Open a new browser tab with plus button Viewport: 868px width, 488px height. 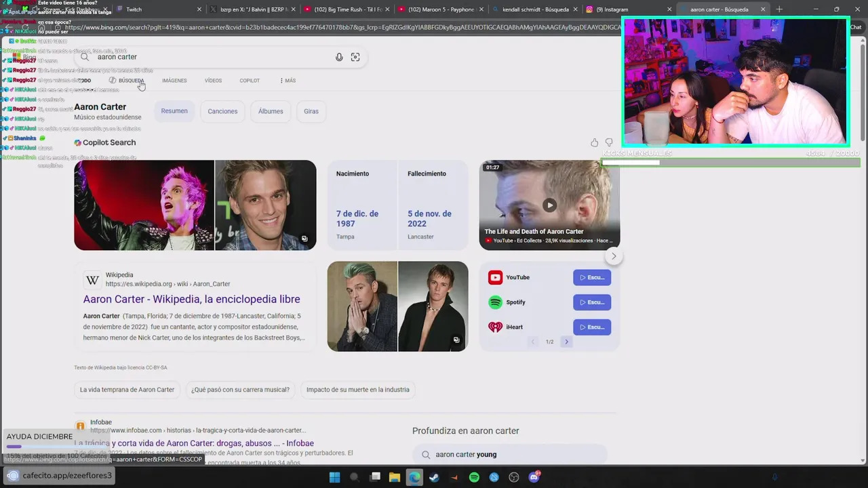(x=779, y=9)
